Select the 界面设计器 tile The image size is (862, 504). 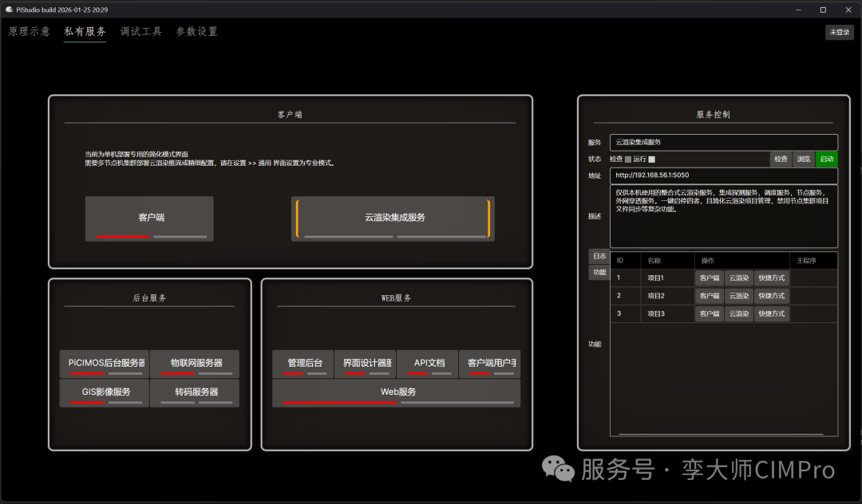tap(365, 364)
